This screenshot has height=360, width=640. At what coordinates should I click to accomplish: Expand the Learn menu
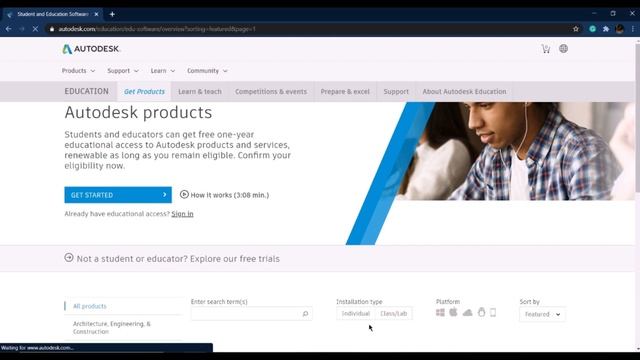click(162, 71)
